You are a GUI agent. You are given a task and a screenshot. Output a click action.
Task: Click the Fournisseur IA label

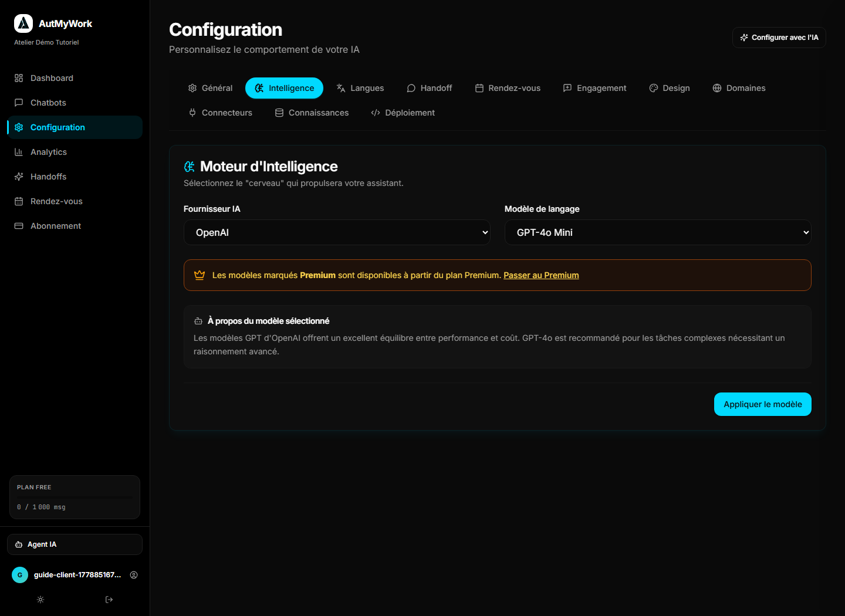[212, 209]
